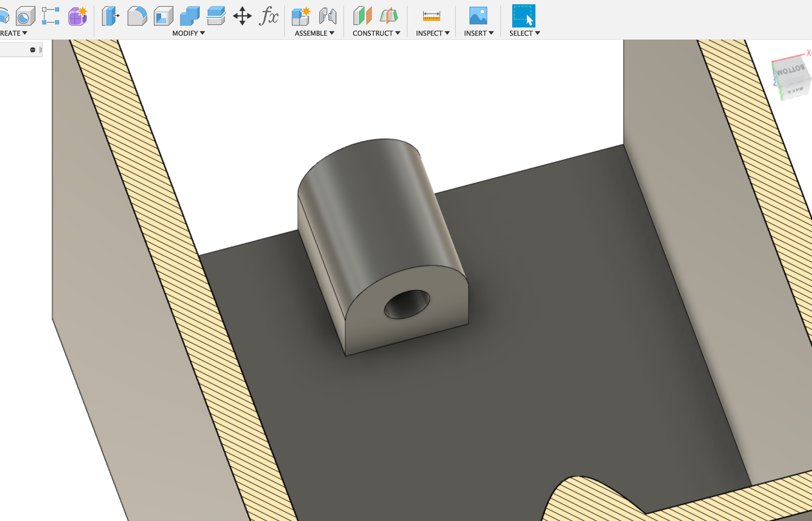812x521 pixels.
Task: Select the Press Pull tool icon
Action: tap(111, 16)
